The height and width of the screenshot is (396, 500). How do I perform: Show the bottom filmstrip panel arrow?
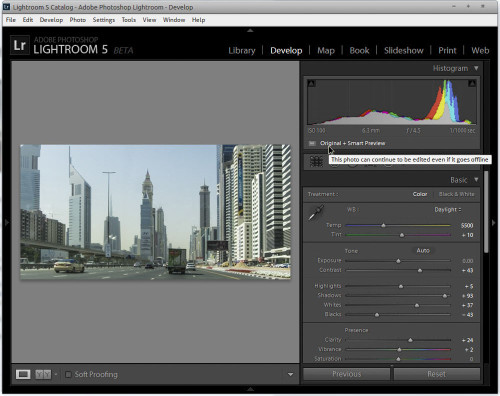pyautogui.click(x=250, y=389)
